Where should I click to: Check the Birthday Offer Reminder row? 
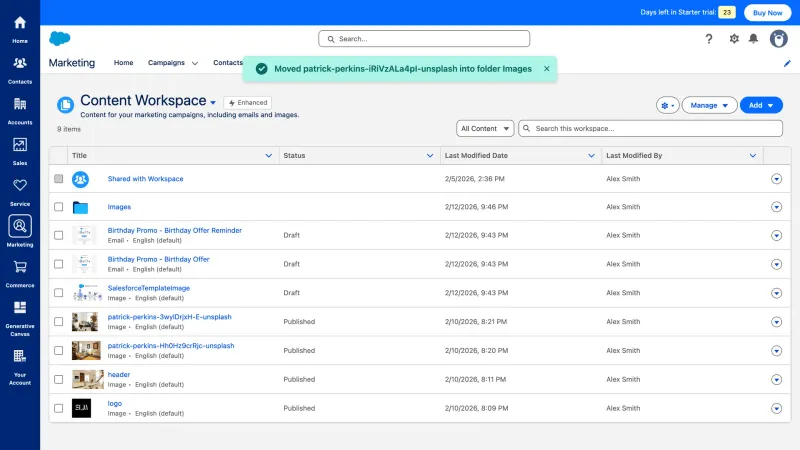[x=59, y=235]
